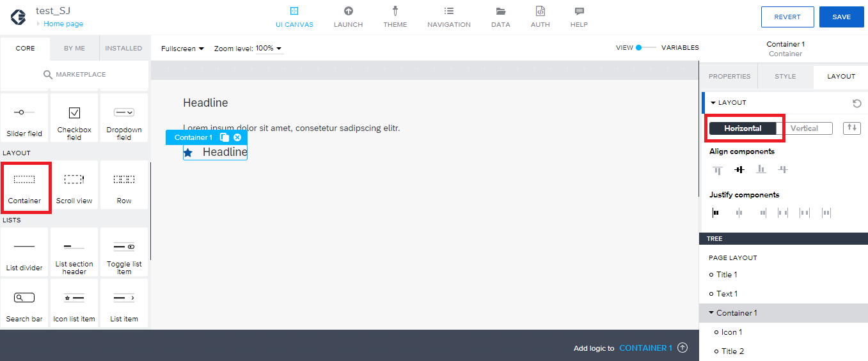
Task: Switch to the By Me components tab
Action: point(74,49)
